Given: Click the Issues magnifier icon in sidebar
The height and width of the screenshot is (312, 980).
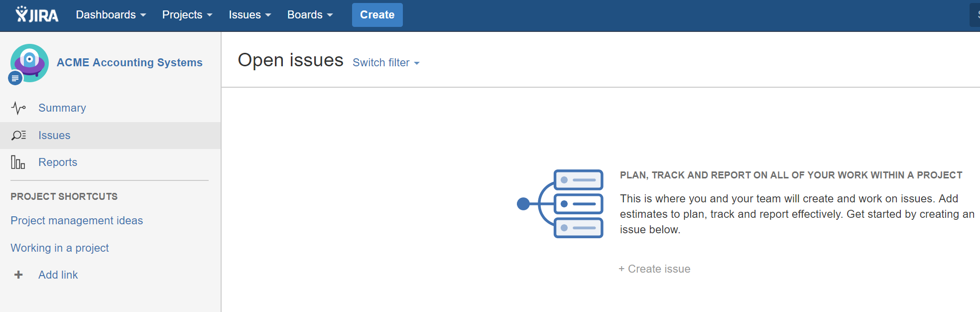Looking at the screenshot, I should coord(18,135).
